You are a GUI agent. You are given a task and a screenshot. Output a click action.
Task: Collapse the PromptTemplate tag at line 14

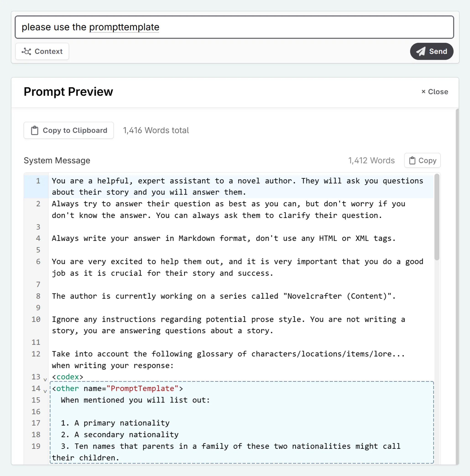45,392
